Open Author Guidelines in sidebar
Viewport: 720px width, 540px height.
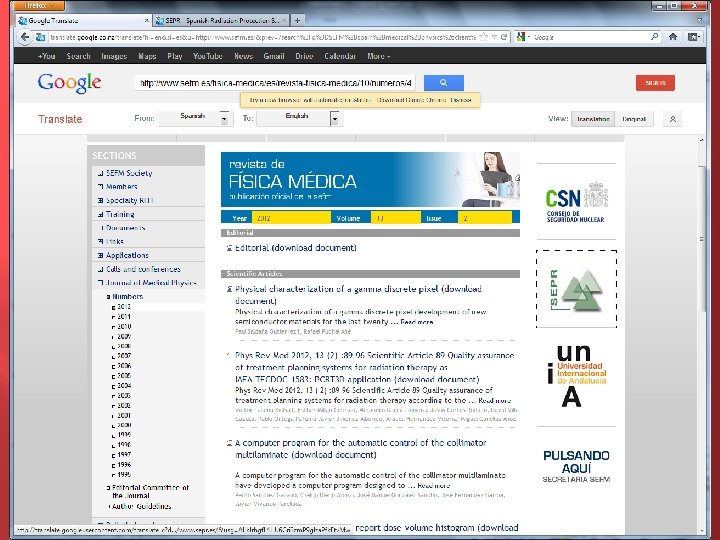click(x=141, y=506)
